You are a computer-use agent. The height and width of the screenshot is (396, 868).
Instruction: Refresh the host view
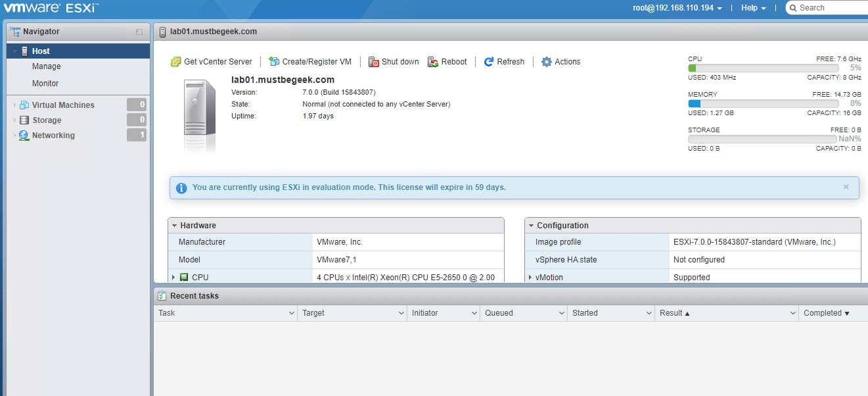504,61
